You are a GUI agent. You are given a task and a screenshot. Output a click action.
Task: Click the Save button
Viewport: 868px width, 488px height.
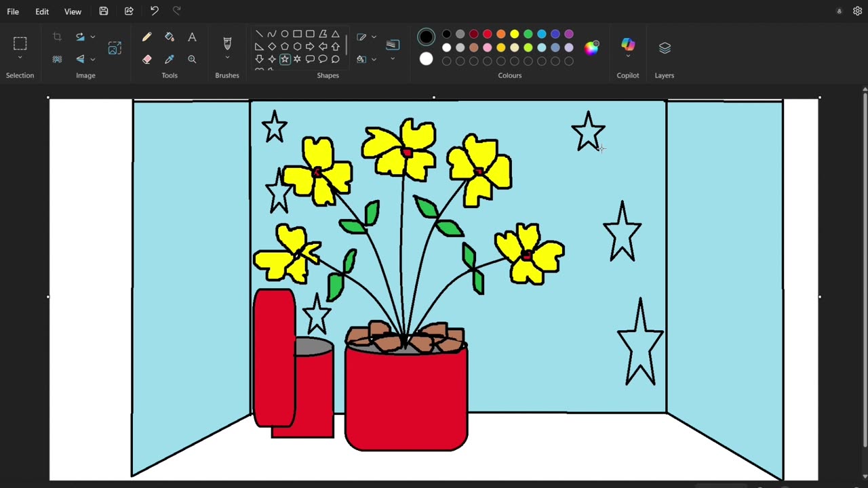point(104,11)
